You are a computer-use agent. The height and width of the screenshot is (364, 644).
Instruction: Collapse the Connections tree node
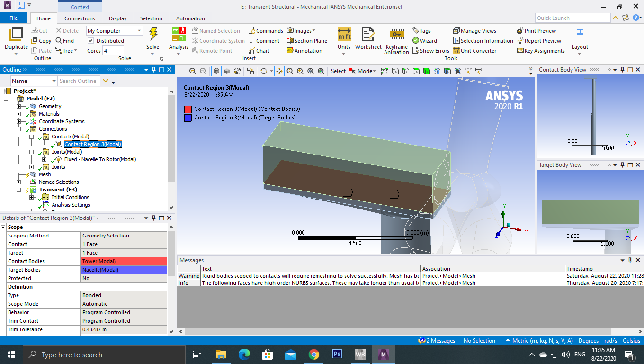click(19, 129)
